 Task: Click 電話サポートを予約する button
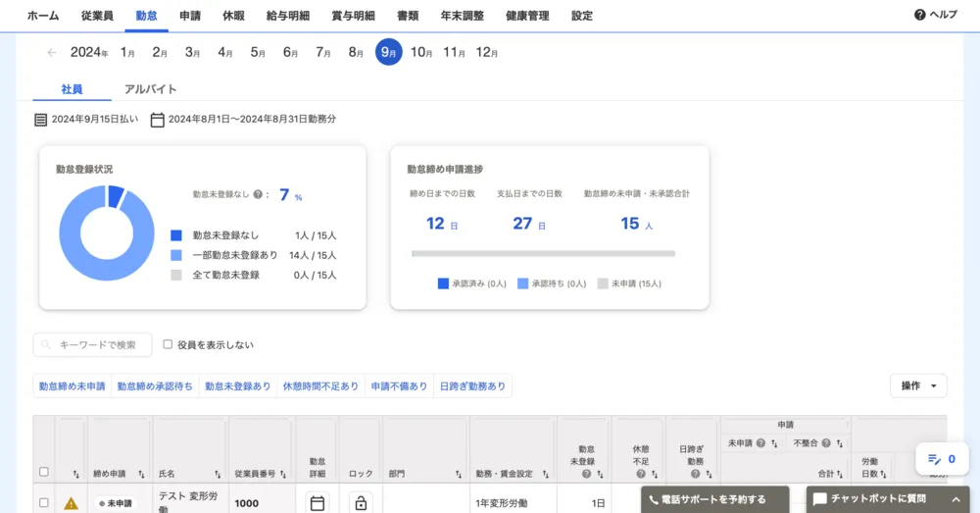[x=714, y=499]
